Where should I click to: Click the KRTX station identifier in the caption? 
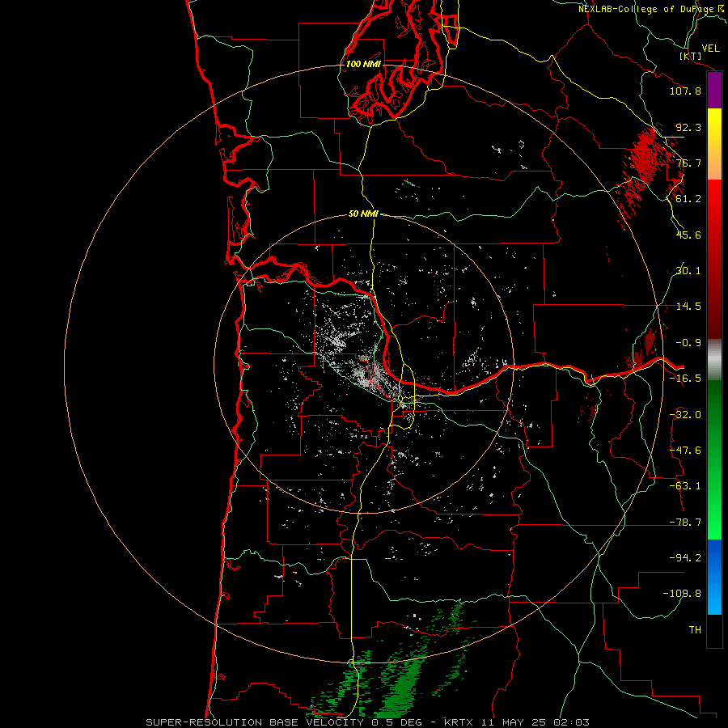pos(459,722)
